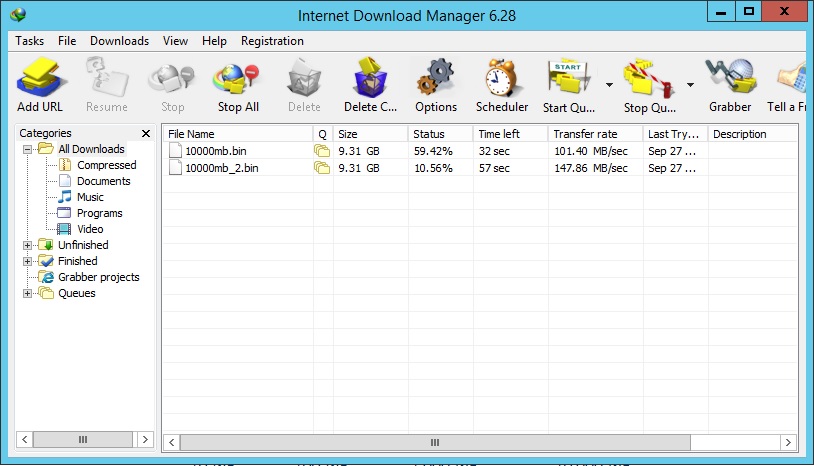The width and height of the screenshot is (814, 466).
Task: Open the Scheduler alarm clock icon
Action: click(501, 78)
